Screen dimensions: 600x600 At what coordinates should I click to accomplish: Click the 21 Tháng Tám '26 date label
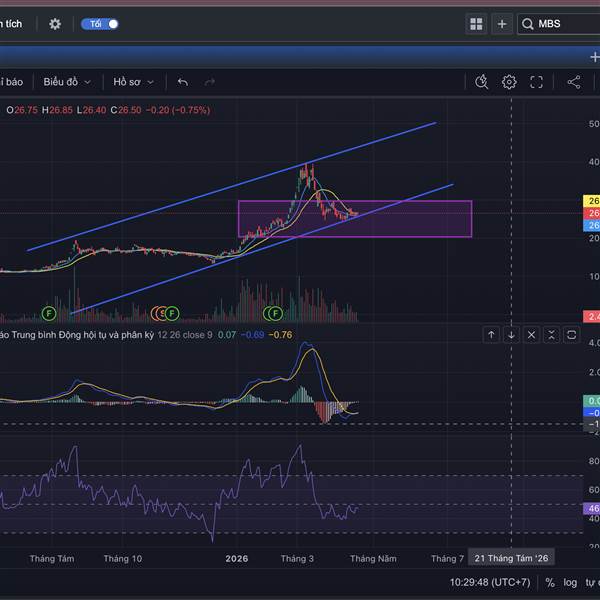pyautogui.click(x=511, y=558)
